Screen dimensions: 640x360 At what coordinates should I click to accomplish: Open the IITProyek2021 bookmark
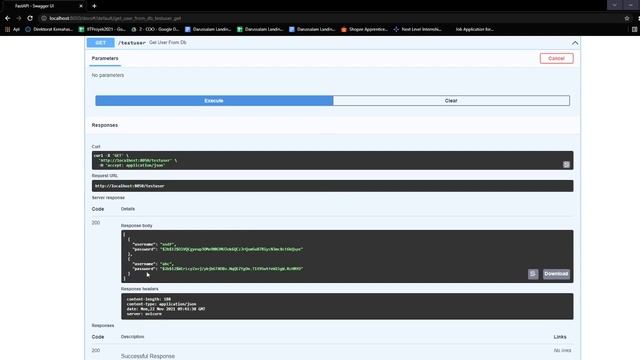coord(102,29)
